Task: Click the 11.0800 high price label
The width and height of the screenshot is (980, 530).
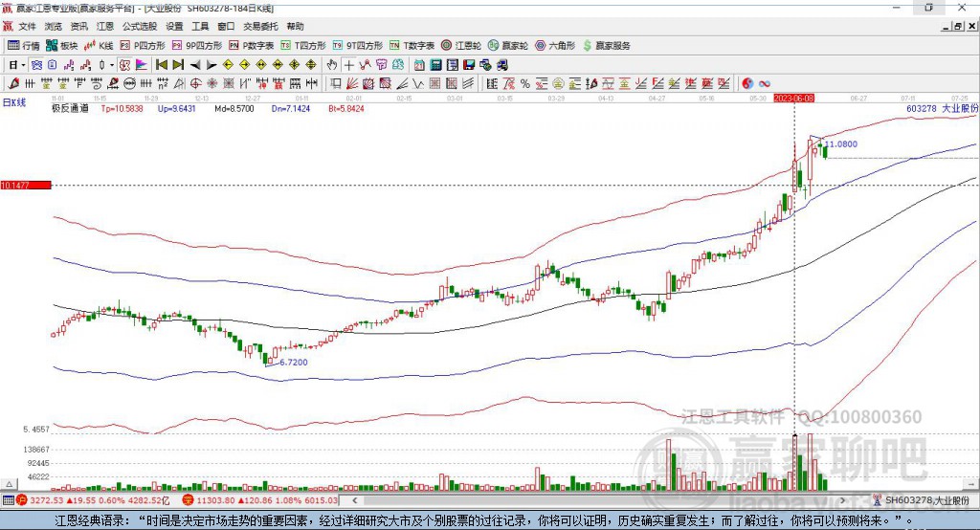Action: click(x=841, y=144)
